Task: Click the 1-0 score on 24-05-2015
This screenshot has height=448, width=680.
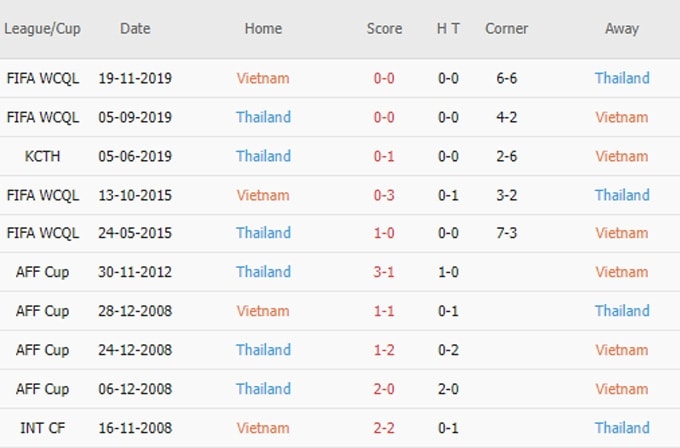Action: 384,233
